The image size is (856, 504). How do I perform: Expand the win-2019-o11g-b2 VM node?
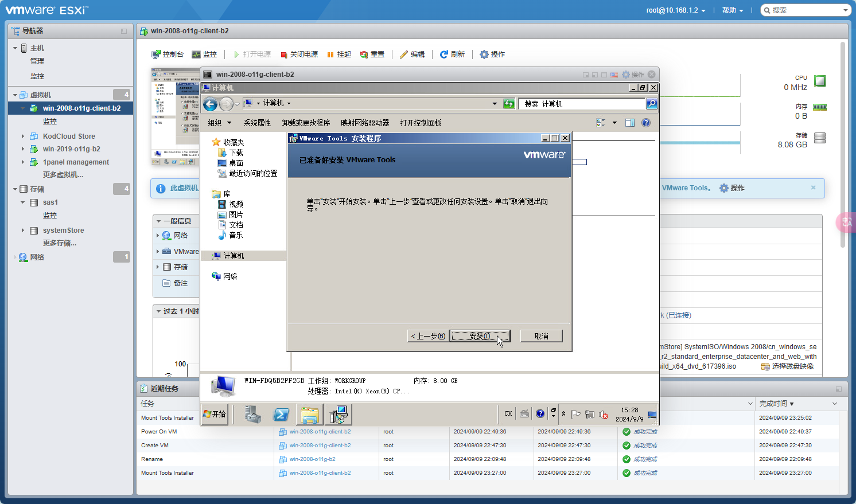click(23, 149)
